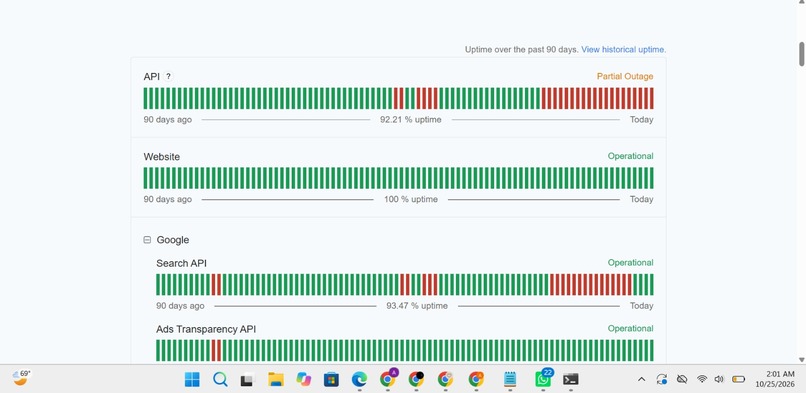Open taskbar Search

coord(221,379)
